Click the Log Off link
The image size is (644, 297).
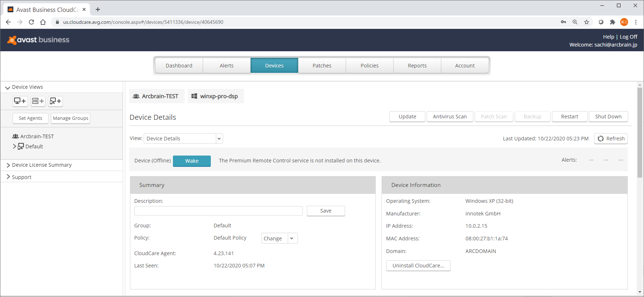click(628, 37)
